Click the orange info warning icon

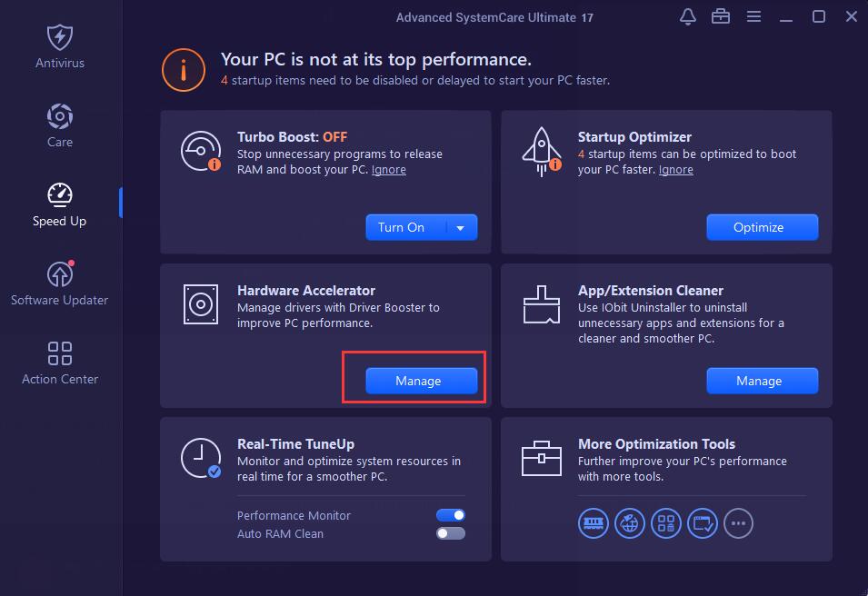[x=184, y=70]
